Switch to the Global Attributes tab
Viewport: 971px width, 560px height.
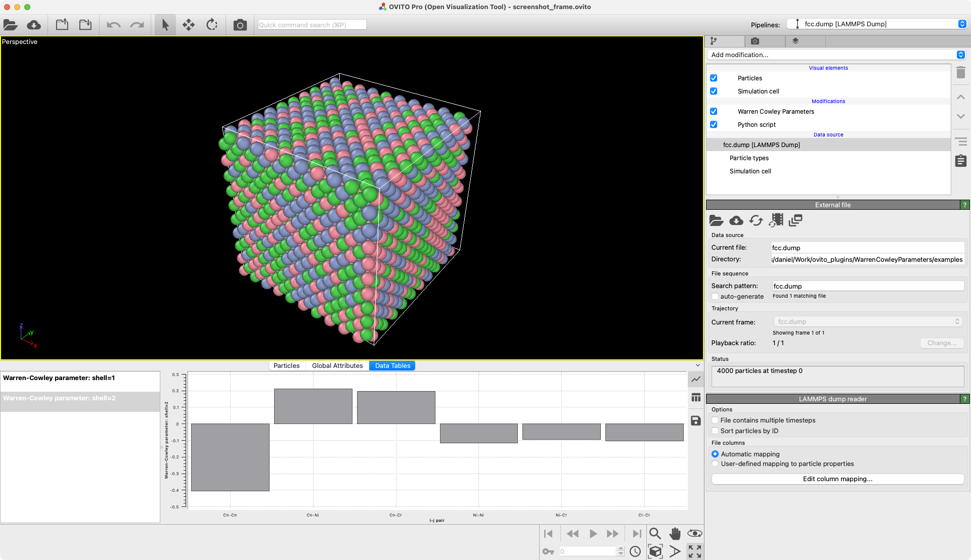pyautogui.click(x=337, y=365)
